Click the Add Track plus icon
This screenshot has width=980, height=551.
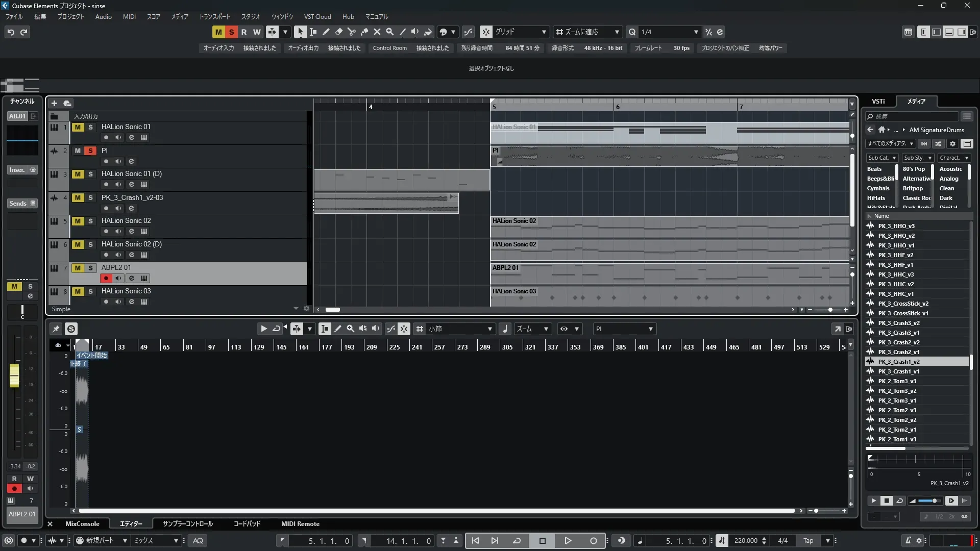coord(54,103)
